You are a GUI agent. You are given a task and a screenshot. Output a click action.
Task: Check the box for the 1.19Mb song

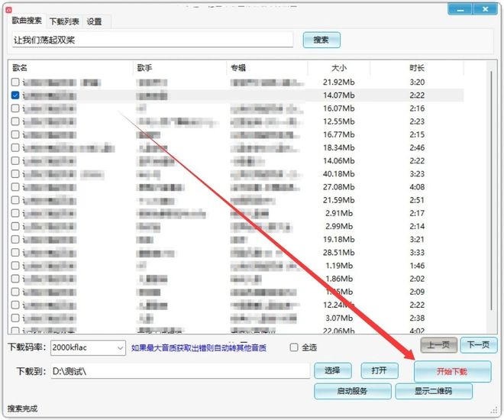point(15,266)
